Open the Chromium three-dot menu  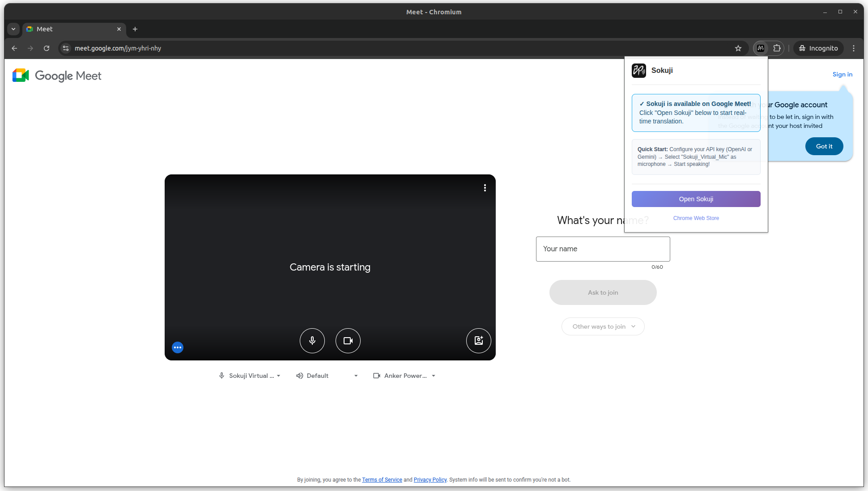click(854, 48)
